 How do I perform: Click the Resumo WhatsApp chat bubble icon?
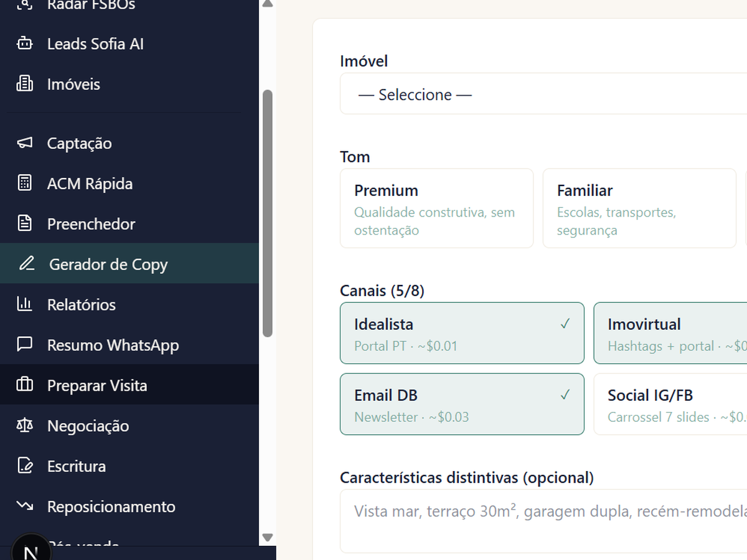coord(24,345)
